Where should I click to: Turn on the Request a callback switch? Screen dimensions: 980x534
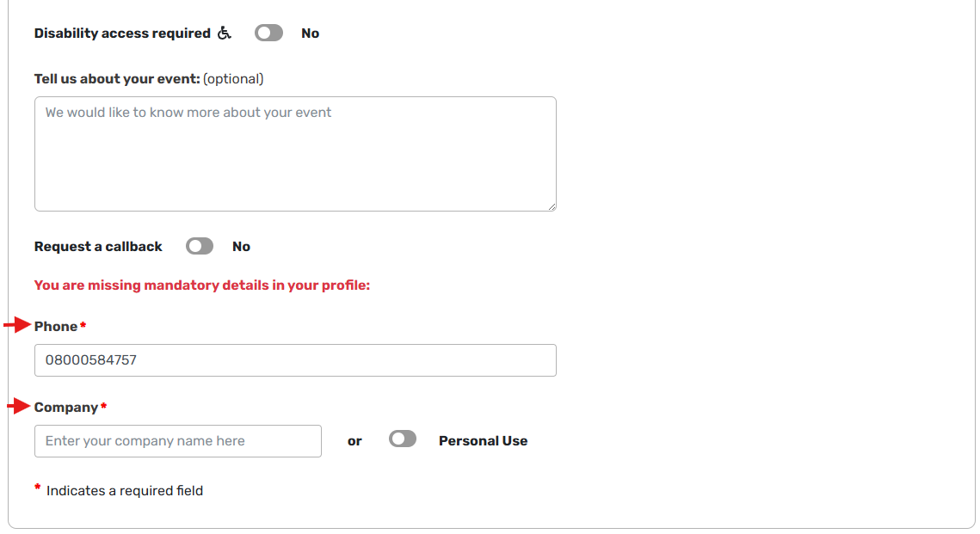click(200, 246)
